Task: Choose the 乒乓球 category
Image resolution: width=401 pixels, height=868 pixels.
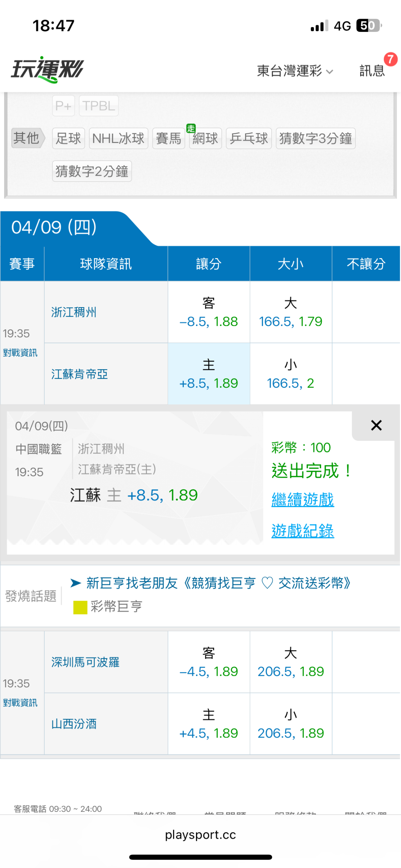Action: point(249,139)
